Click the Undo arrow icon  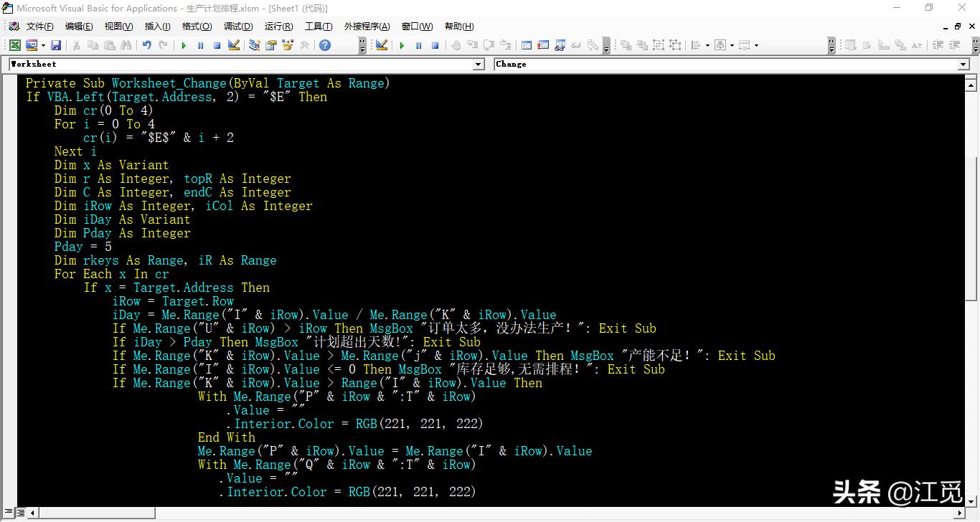pyautogui.click(x=146, y=45)
